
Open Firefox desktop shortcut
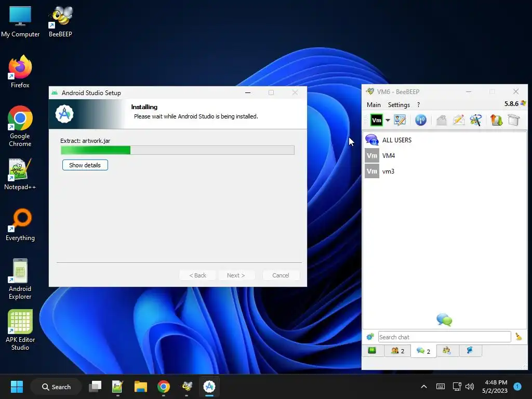20,72
